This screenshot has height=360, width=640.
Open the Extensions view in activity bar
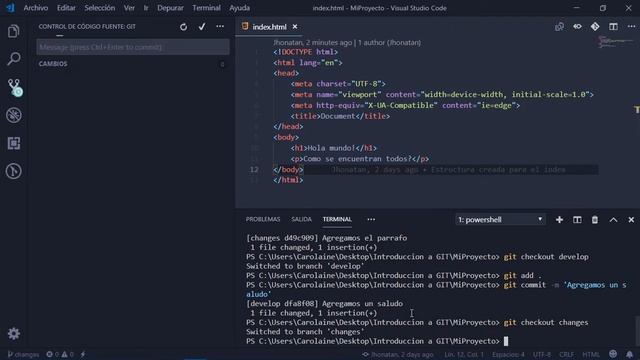13,143
